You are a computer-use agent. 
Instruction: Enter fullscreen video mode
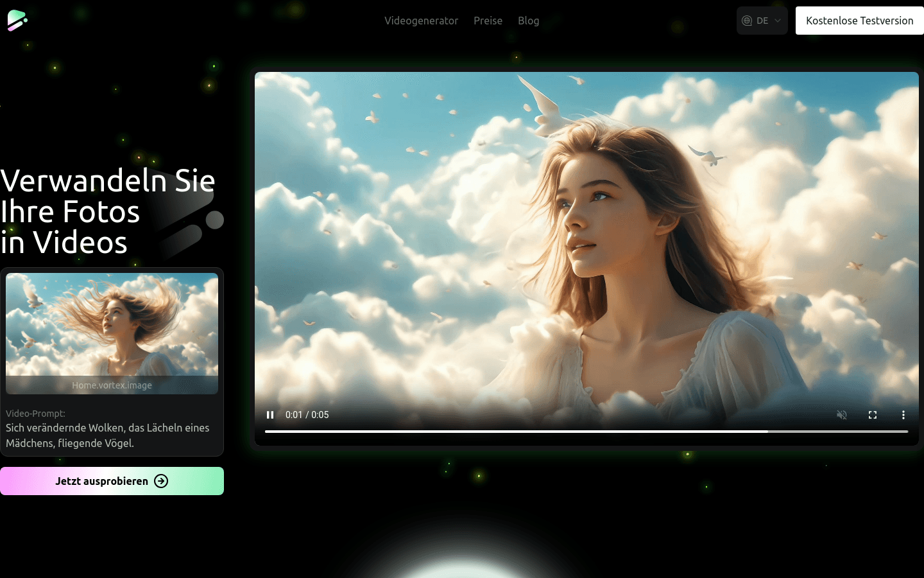[873, 415]
